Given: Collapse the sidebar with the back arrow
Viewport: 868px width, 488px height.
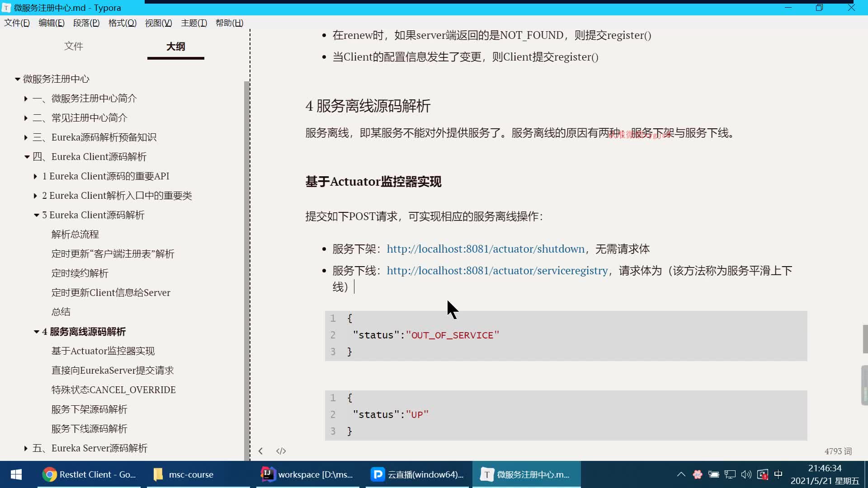Looking at the screenshot, I should [x=261, y=450].
